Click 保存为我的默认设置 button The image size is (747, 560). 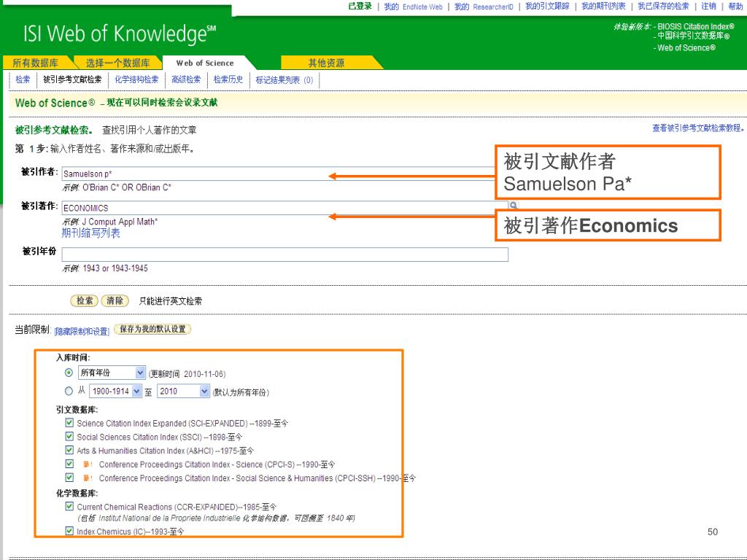pyautogui.click(x=152, y=329)
